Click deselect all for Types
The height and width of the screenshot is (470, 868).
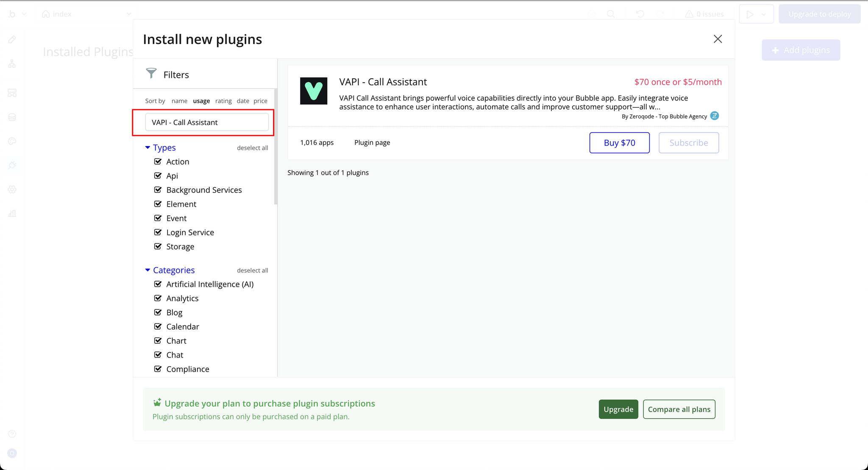253,148
